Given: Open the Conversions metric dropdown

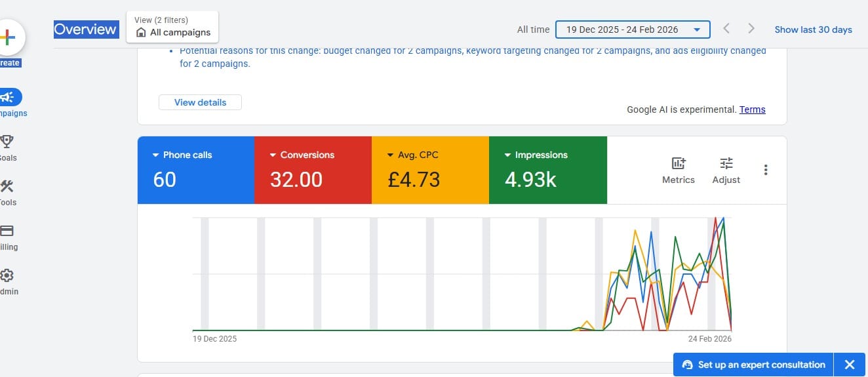Looking at the screenshot, I should point(302,155).
